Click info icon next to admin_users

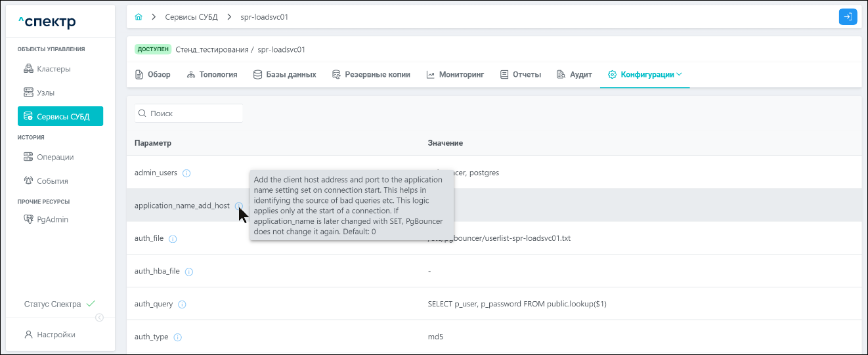pyautogui.click(x=186, y=173)
